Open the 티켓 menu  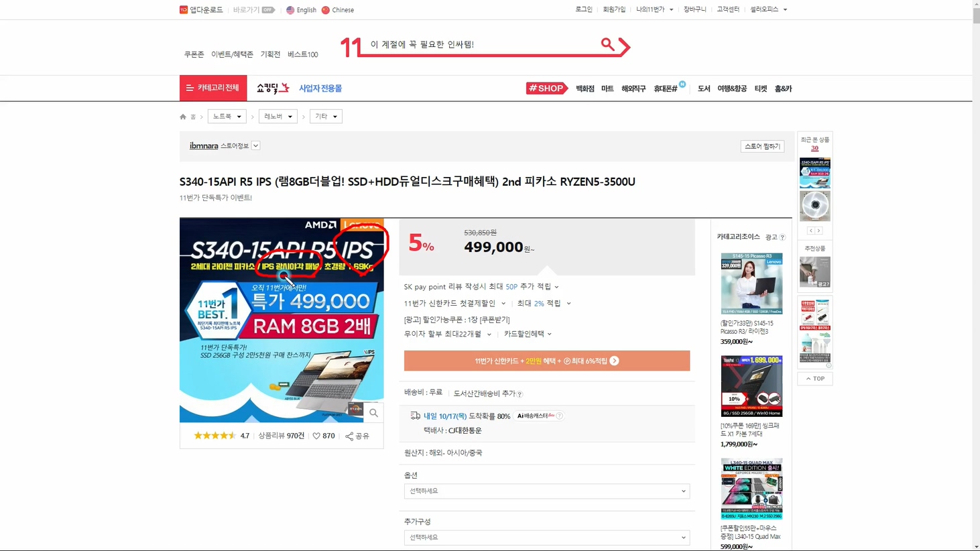pyautogui.click(x=761, y=88)
